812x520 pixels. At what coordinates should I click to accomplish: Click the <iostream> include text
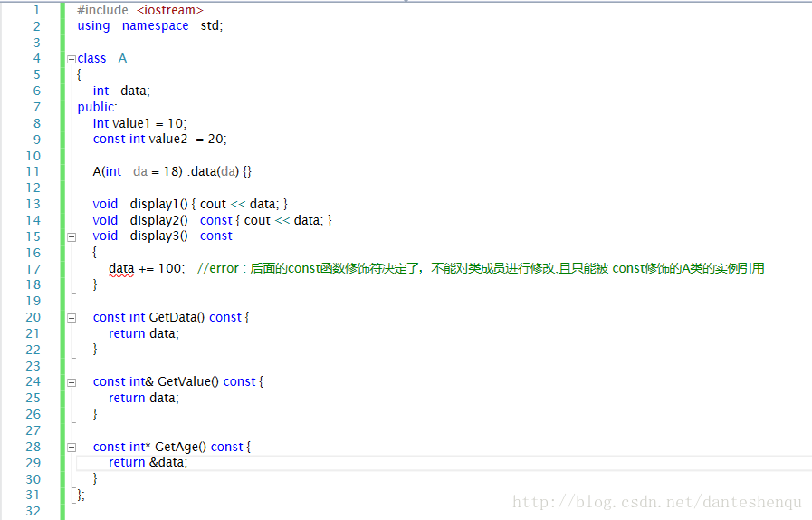pos(170,10)
